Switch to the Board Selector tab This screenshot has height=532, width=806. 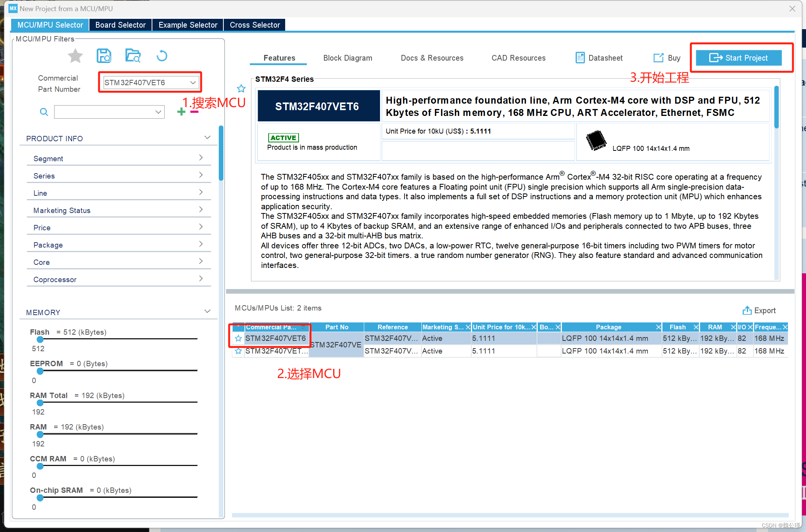[121, 25]
